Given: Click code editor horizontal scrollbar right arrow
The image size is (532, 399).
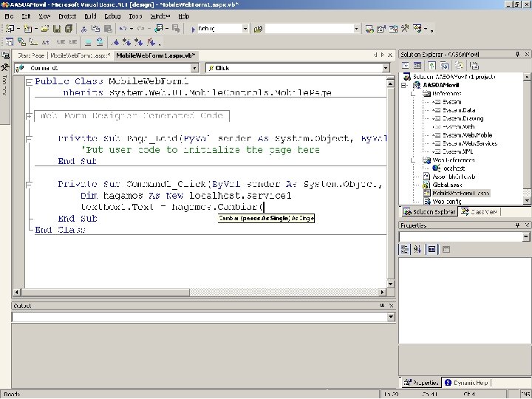Looking at the screenshot, I should coord(383,292).
